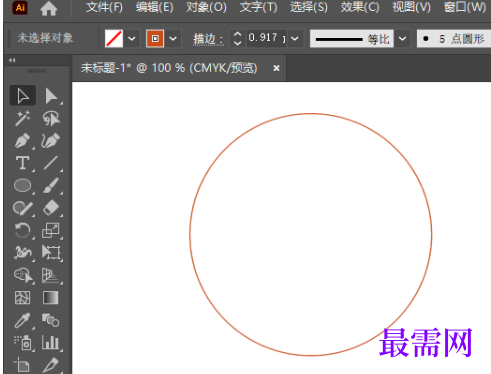Collapse the tools panel with double arrows
Image resolution: width=491 pixels, height=374 pixels.
12,60
